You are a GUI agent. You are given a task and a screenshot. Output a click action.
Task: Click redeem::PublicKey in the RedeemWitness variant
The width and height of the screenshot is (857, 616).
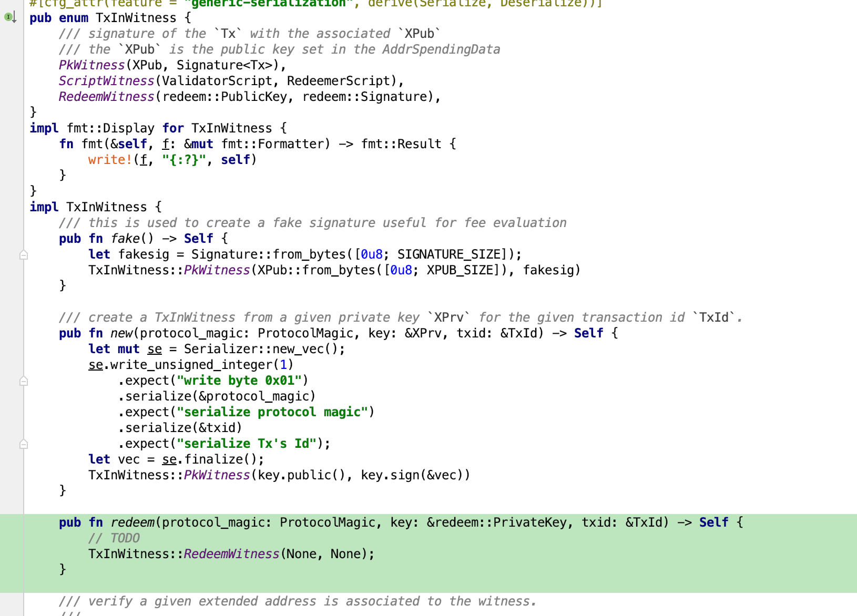pos(225,97)
